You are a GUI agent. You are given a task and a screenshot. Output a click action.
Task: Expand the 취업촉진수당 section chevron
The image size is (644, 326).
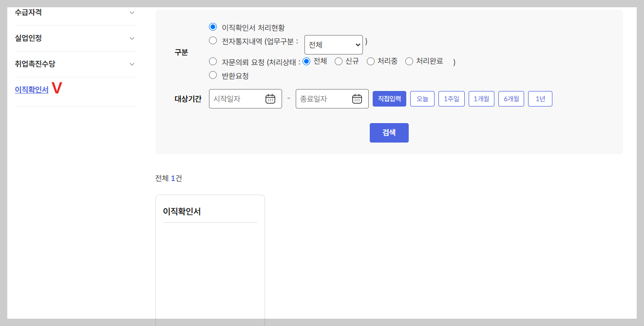tap(132, 64)
